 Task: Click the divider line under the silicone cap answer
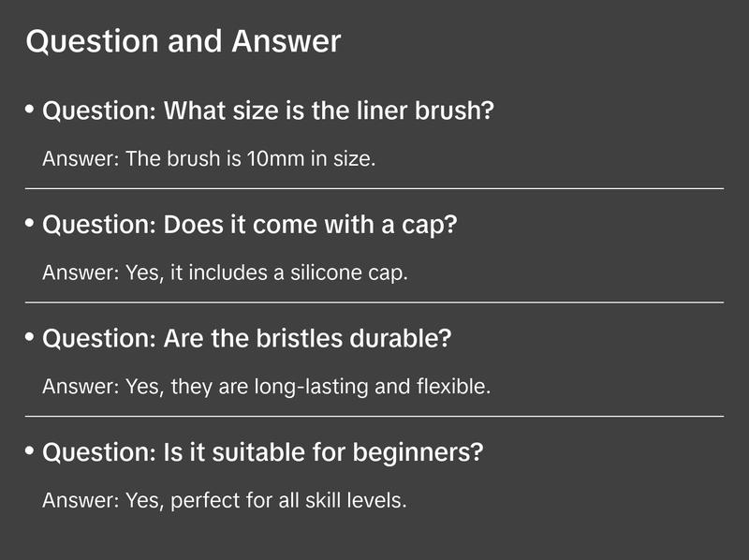pyautogui.click(x=374, y=302)
